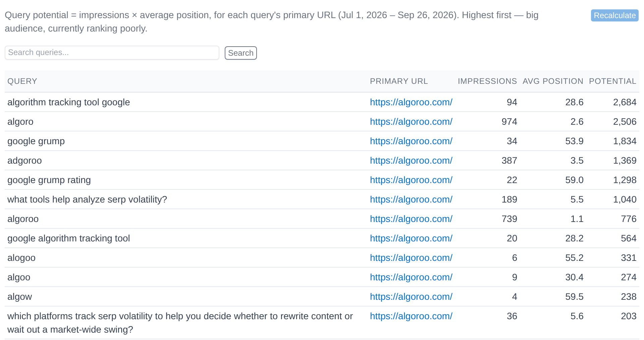Open URL for 'which platforms track serp volatility' row
This screenshot has width=644, height=340.
(411, 316)
